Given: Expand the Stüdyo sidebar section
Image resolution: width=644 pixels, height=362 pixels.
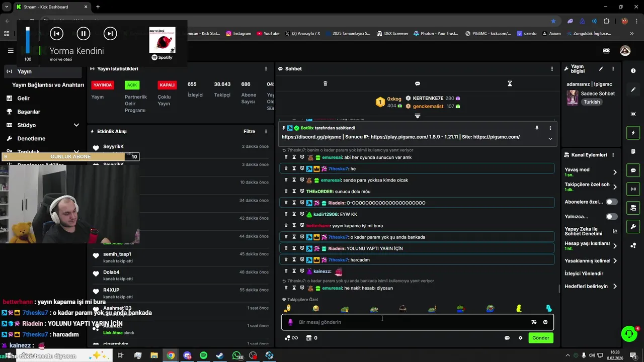Looking at the screenshot, I should [x=76, y=125].
